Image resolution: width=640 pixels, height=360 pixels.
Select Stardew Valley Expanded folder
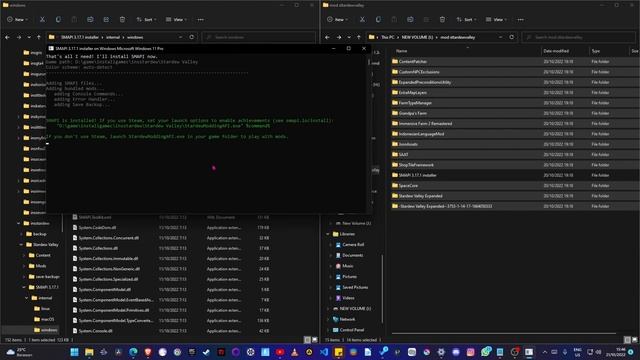click(513, 196)
